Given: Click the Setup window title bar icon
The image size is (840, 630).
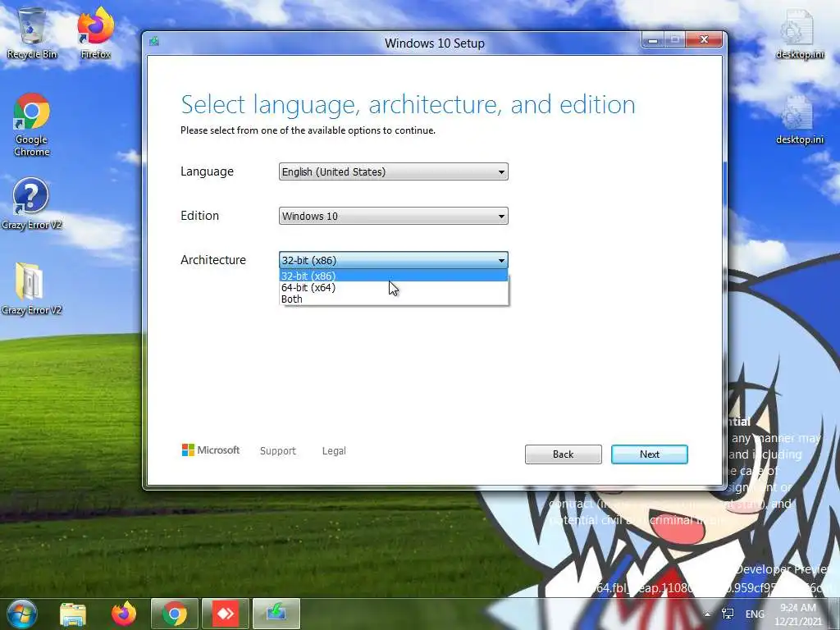Looking at the screenshot, I should click(x=154, y=42).
